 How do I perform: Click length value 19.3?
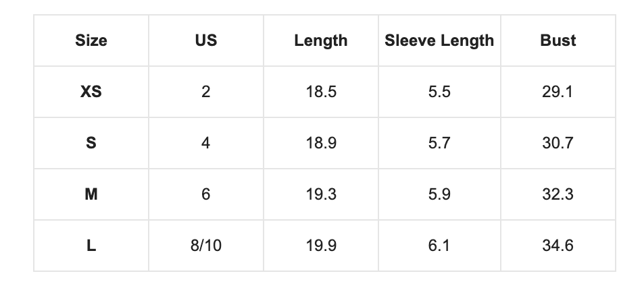pyautogui.click(x=321, y=194)
